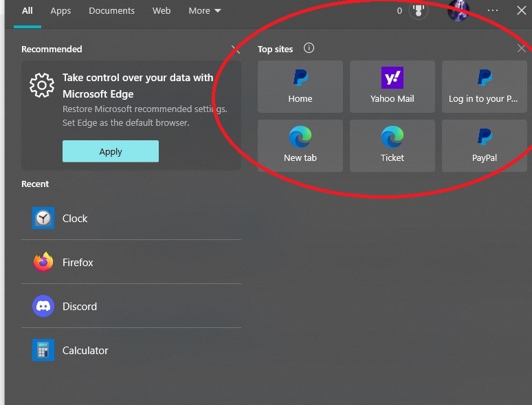Switch to the All tab
The height and width of the screenshot is (405, 532).
(27, 11)
